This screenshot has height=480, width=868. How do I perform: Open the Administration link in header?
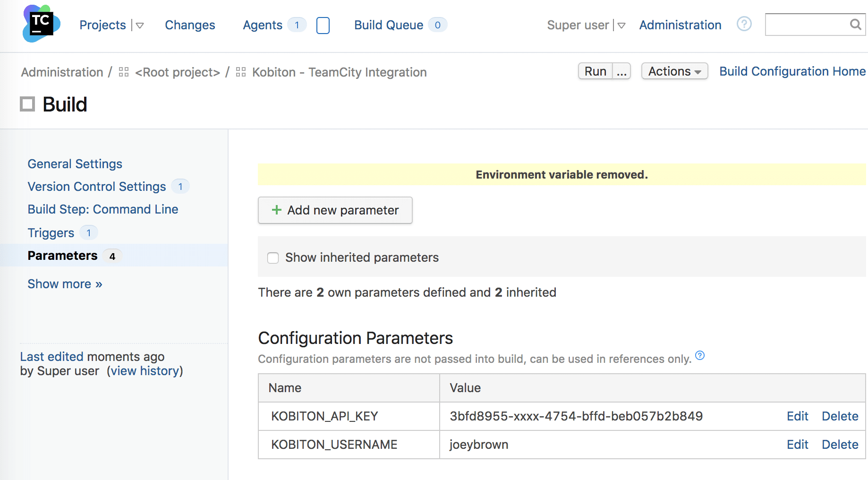[680, 25]
